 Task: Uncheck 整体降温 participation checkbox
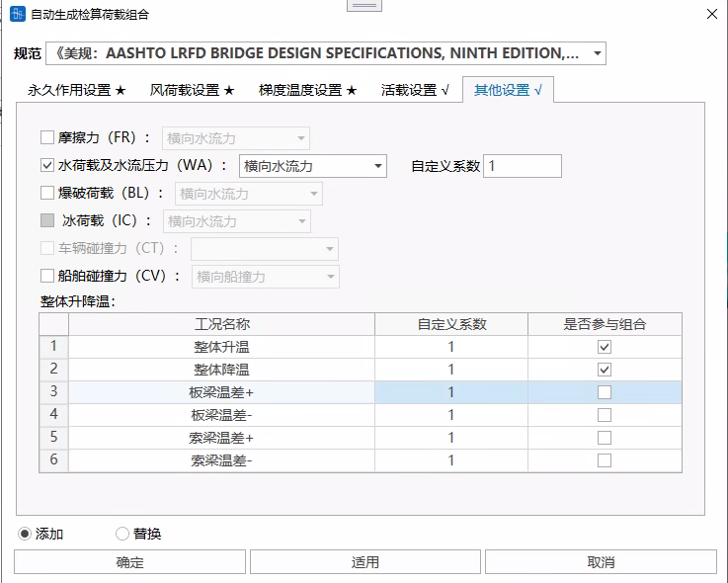point(605,370)
